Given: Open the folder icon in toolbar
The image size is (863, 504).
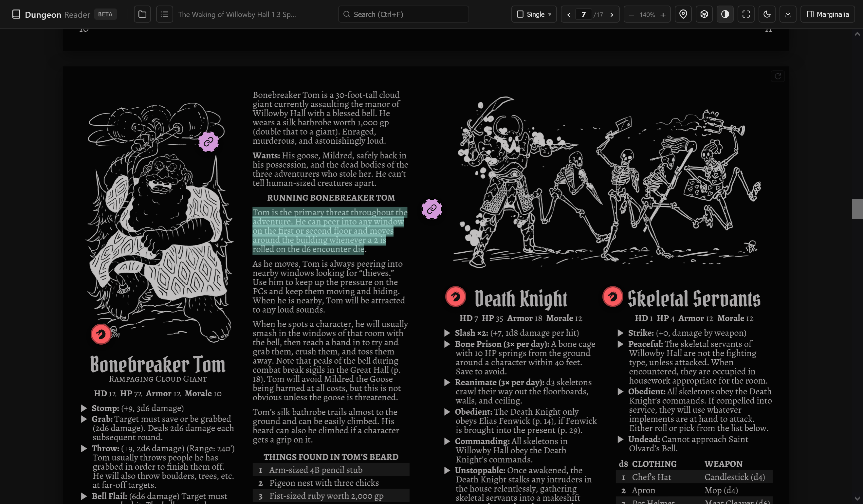Looking at the screenshot, I should (x=142, y=14).
